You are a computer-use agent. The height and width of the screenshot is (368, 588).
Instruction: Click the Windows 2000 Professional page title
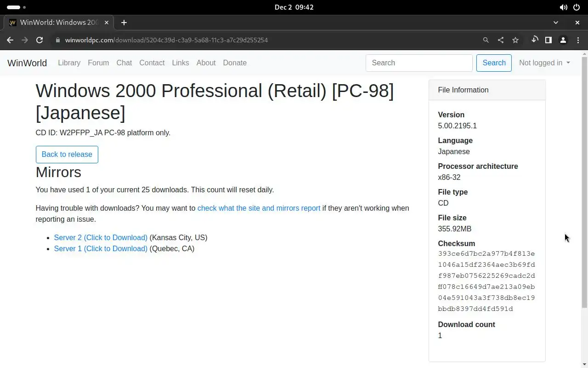[x=215, y=102]
